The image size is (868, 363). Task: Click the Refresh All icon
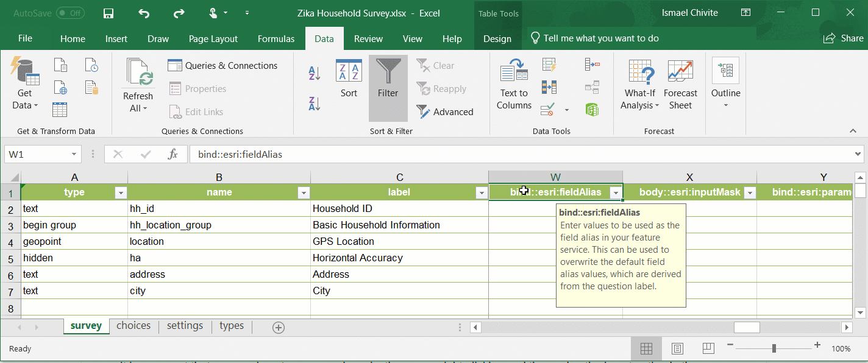point(138,85)
